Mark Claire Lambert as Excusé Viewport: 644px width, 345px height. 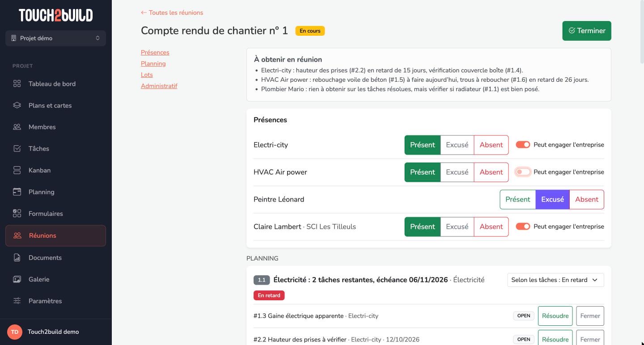(x=457, y=227)
